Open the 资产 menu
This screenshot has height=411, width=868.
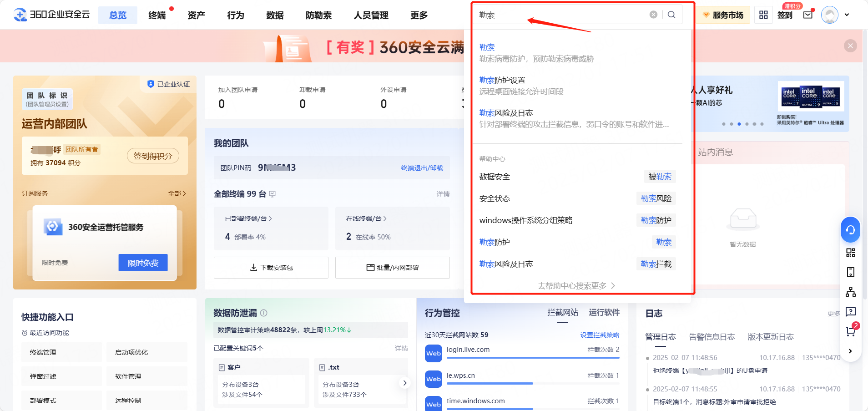(x=196, y=15)
